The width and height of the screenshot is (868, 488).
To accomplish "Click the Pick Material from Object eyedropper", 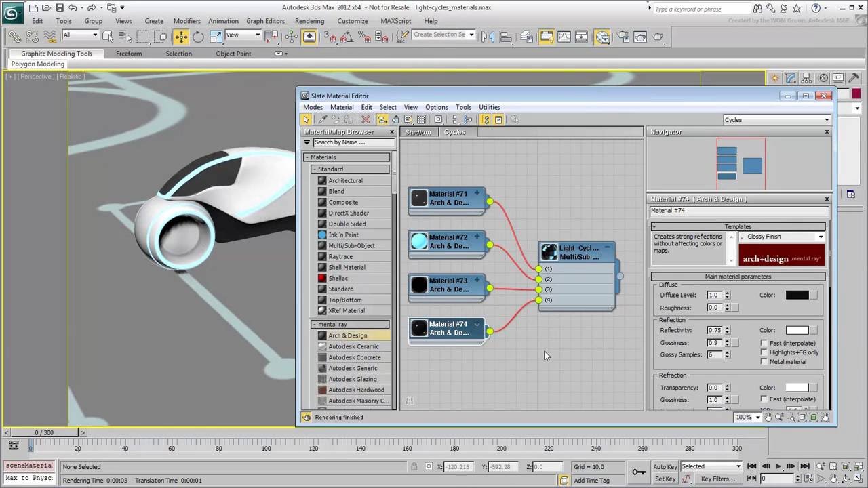I will click(x=323, y=119).
